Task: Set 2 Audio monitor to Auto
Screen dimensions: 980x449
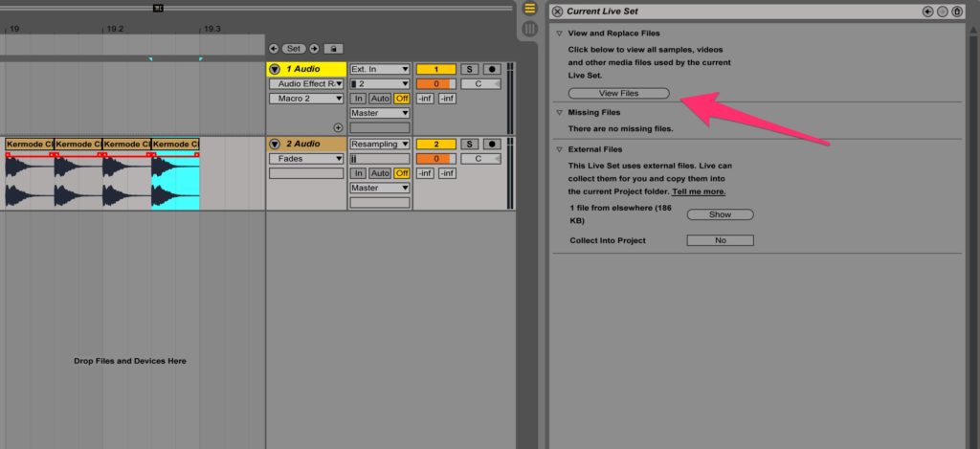Action: pyautogui.click(x=379, y=173)
